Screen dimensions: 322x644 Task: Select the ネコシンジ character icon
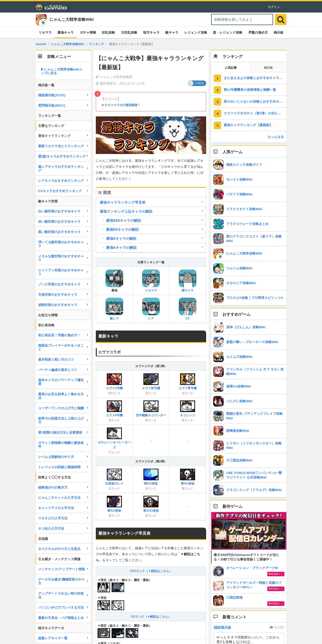tap(188, 406)
